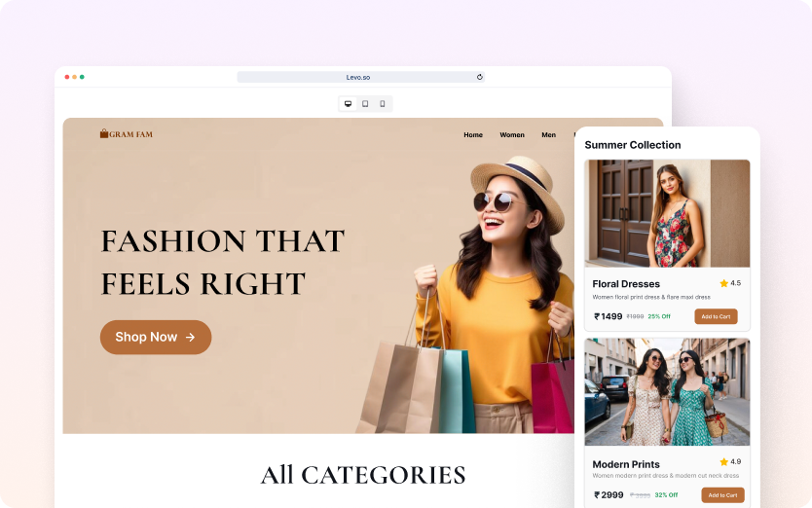812x508 pixels.
Task: Switch to mobile preview device icon
Action: click(x=383, y=104)
